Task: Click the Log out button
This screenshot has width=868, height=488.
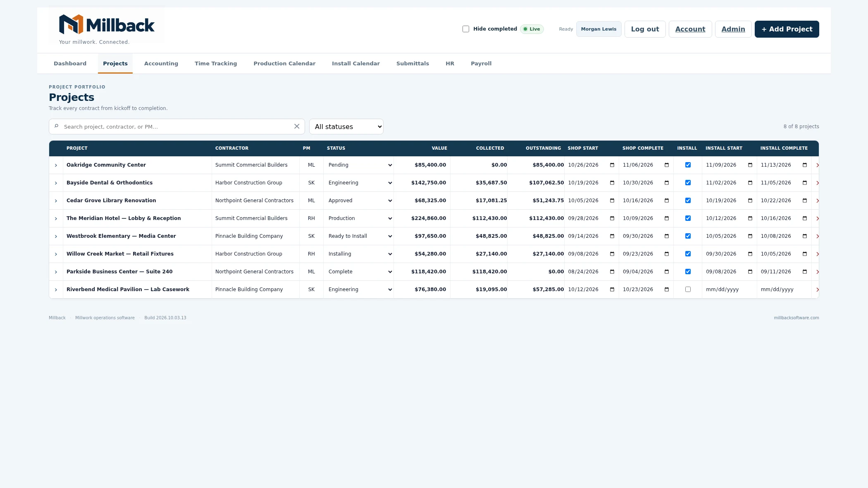Action: pos(645,29)
